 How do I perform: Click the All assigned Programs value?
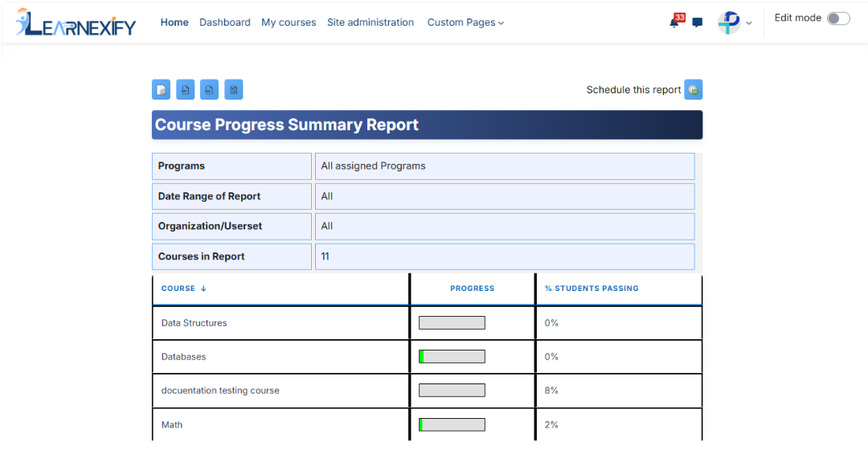click(x=505, y=166)
